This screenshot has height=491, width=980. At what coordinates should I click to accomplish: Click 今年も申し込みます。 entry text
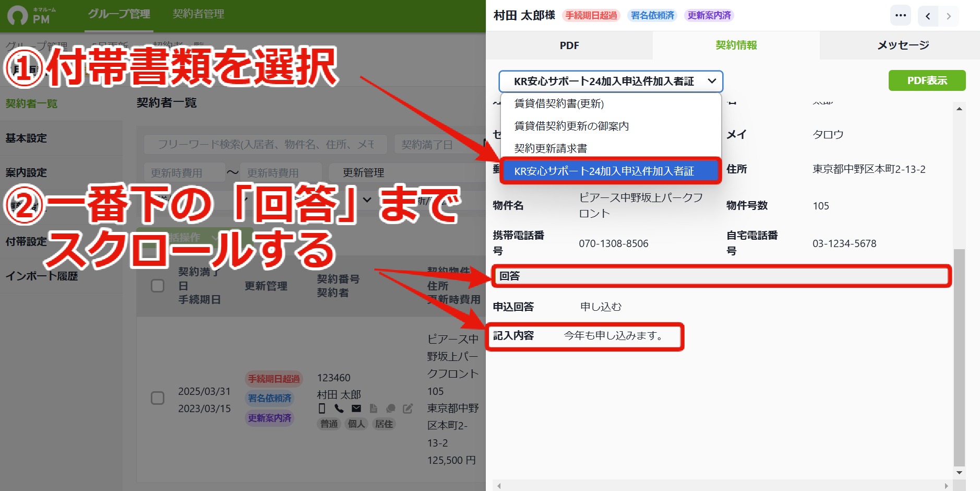[x=614, y=335]
